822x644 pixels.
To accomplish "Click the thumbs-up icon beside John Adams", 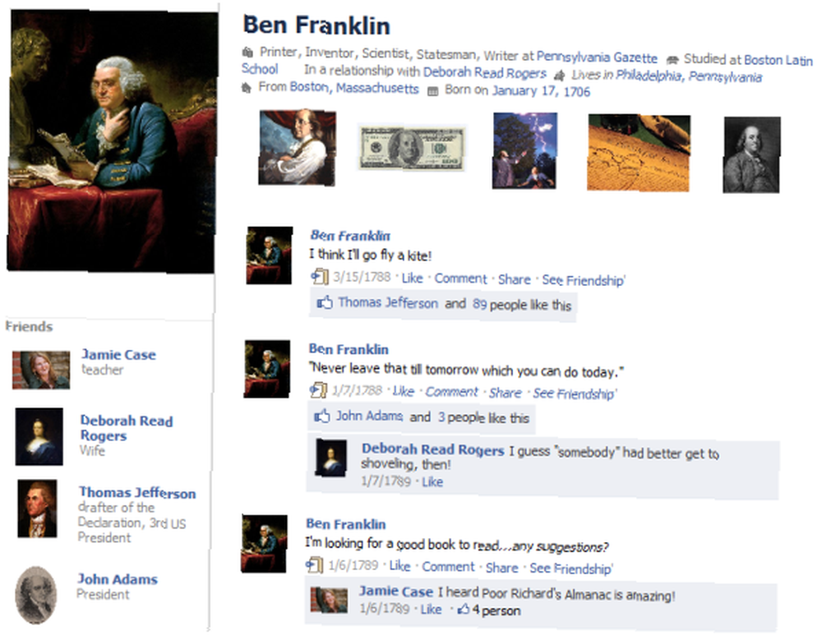I will coord(322,416).
